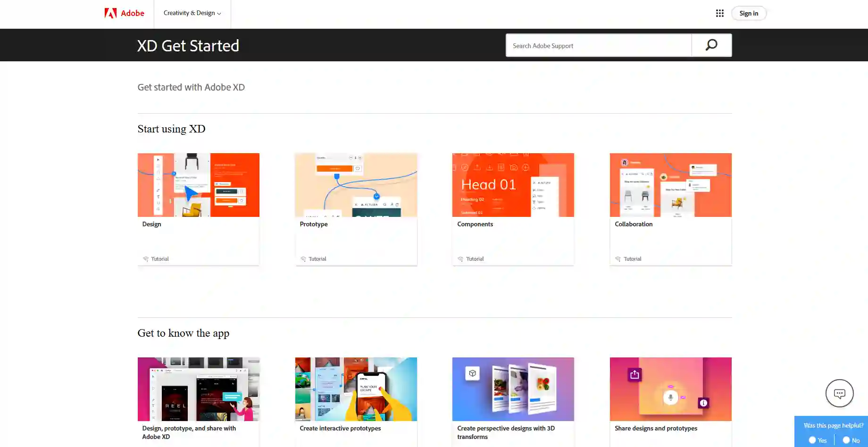
Task: Open the apps grid launcher icon
Action: [x=719, y=13]
